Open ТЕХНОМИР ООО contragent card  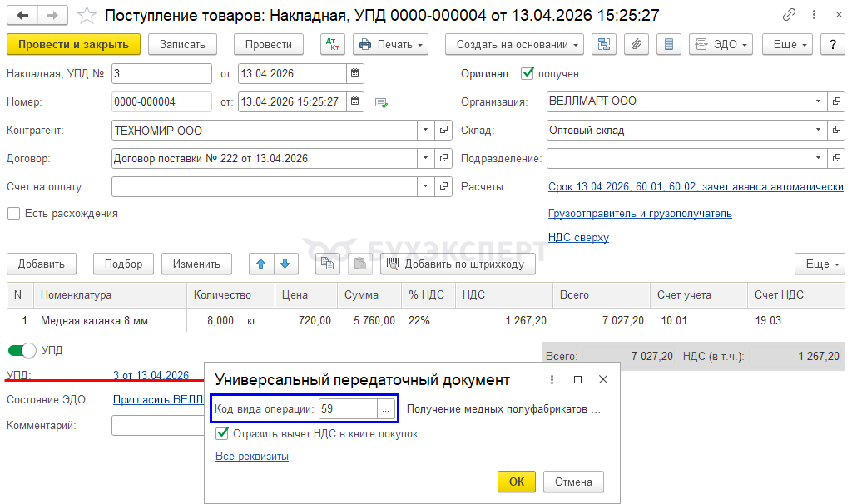pyautogui.click(x=444, y=130)
